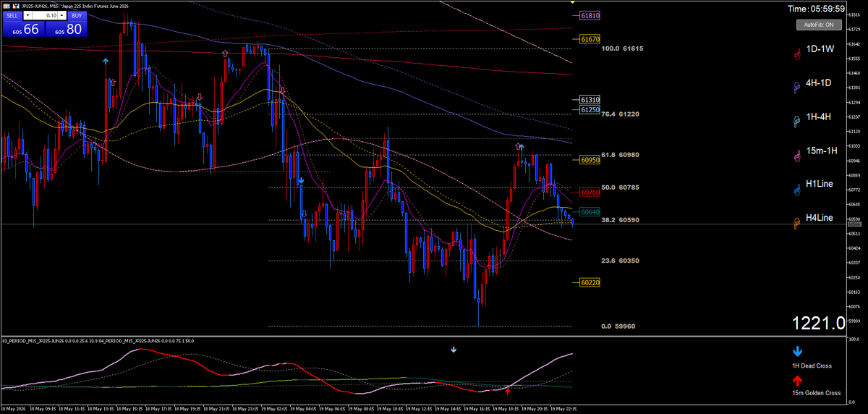Click the blue pointing hand for H1Line
The image size is (868, 414).
point(797,188)
